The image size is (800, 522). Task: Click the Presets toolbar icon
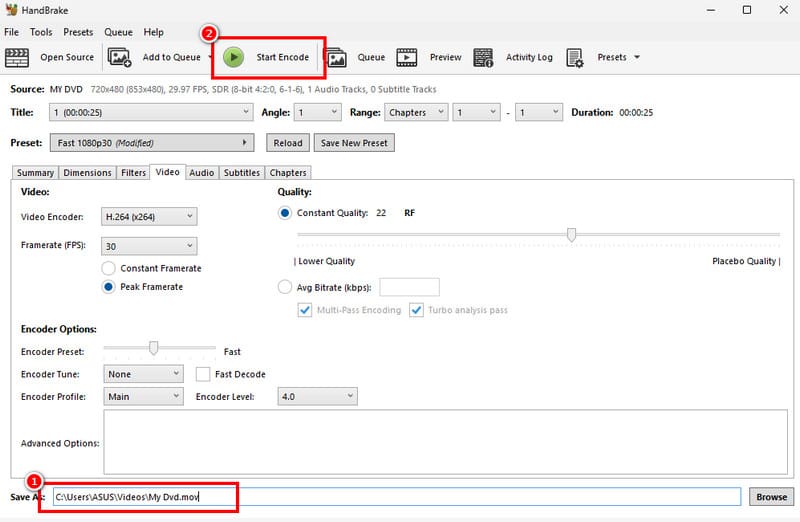tap(575, 57)
